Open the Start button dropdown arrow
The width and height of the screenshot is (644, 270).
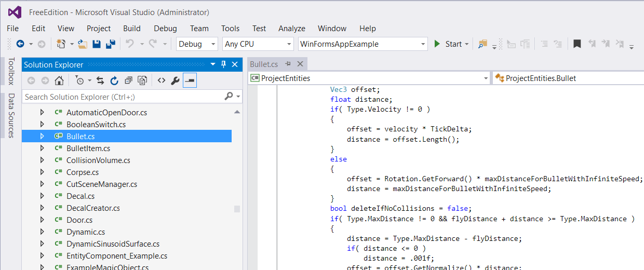click(x=466, y=44)
